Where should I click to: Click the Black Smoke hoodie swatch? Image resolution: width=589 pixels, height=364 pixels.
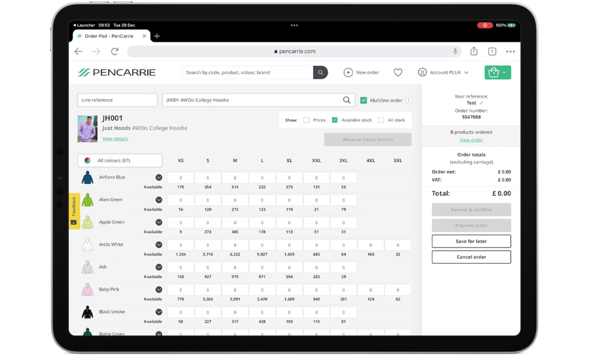click(87, 312)
